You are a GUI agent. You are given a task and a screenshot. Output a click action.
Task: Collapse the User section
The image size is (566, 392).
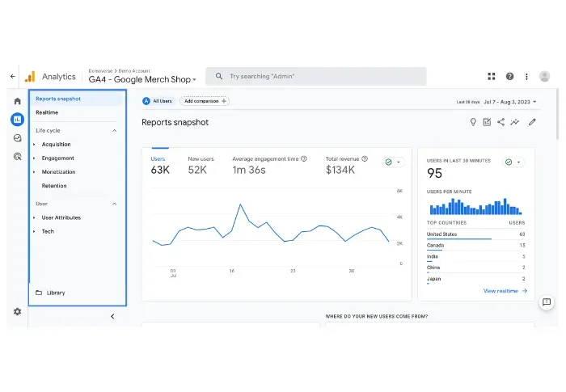coord(115,204)
